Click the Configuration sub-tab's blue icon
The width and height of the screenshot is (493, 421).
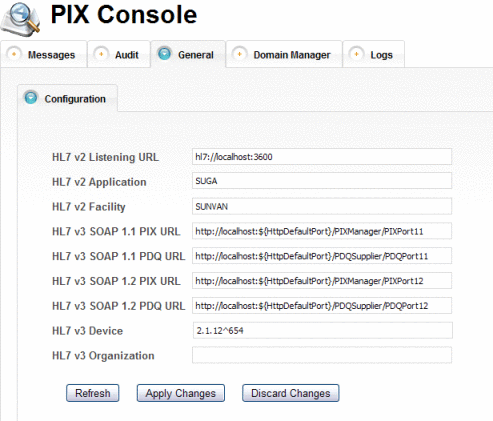31,98
